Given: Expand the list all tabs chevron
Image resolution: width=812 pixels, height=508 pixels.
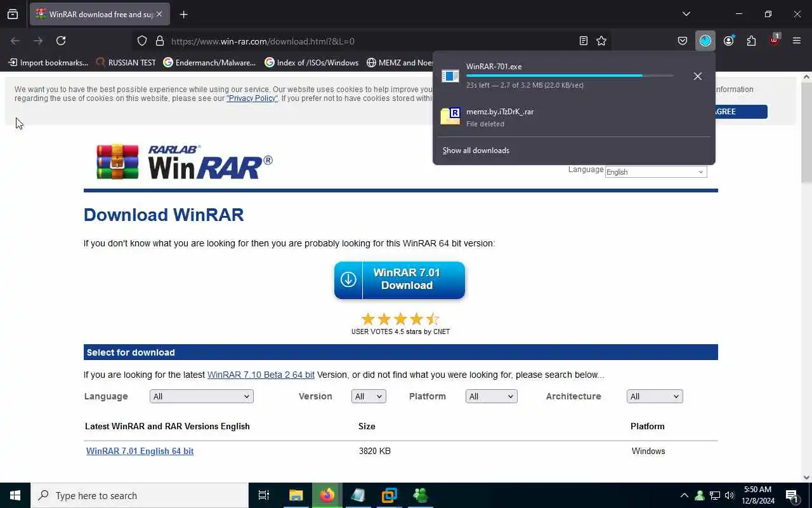Looking at the screenshot, I should click(686, 14).
